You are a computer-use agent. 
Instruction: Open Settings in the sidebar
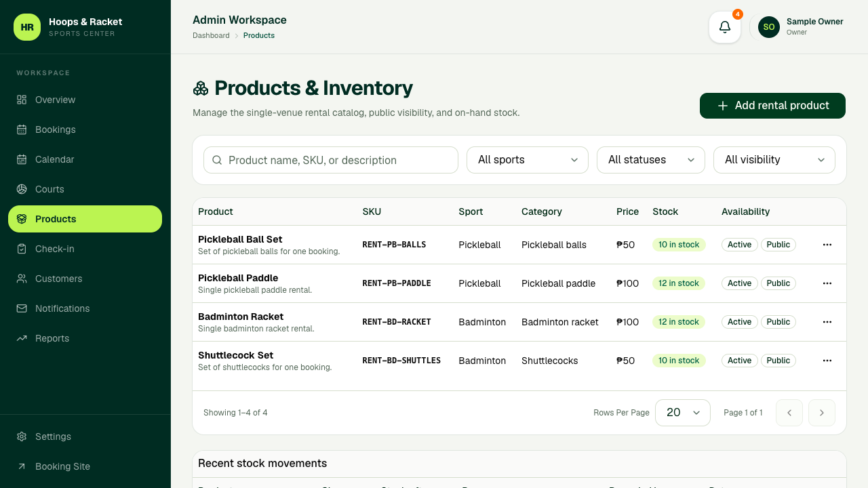pyautogui.click(x=85, y=436)
